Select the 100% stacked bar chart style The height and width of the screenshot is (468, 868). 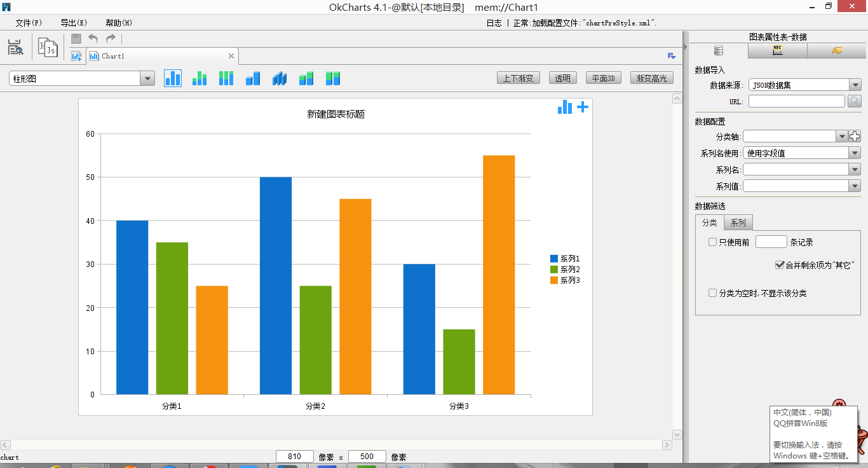(x=226, y=78)
